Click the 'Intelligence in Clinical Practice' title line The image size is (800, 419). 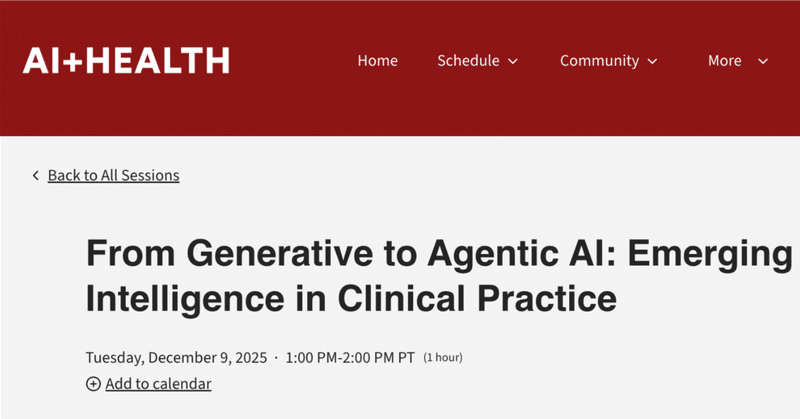[351, 298]
